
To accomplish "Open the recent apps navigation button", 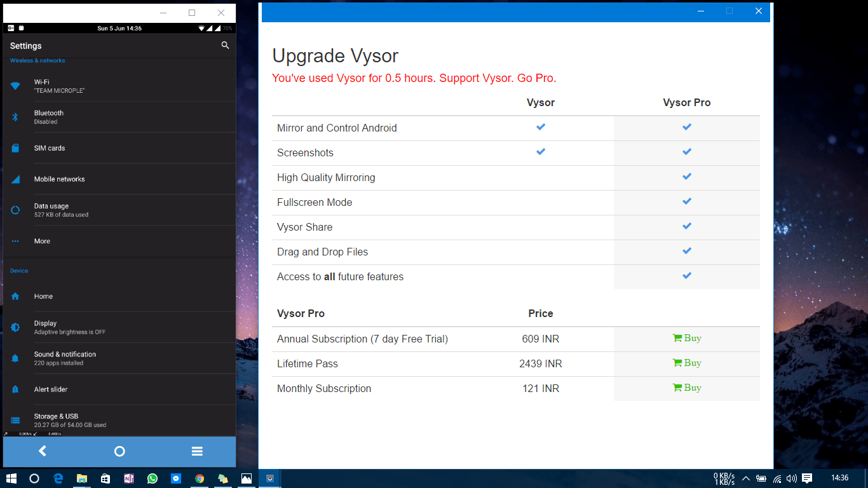I will tap(197, 451).
